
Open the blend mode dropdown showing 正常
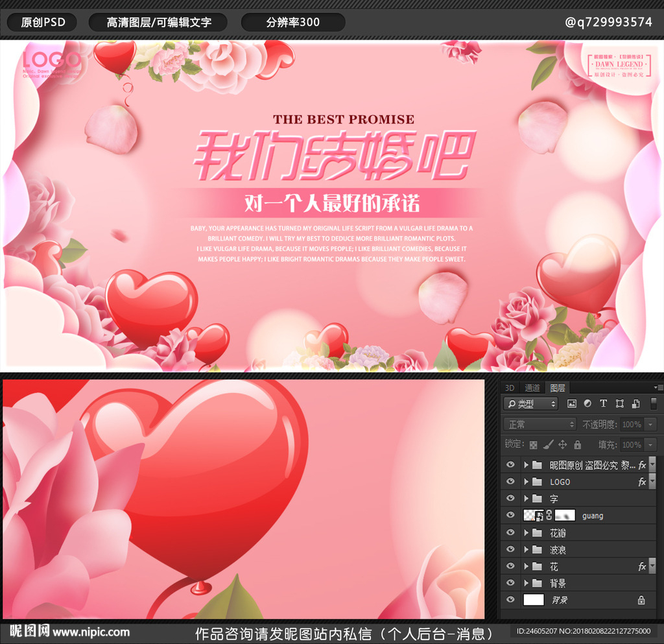pos(539,423)
